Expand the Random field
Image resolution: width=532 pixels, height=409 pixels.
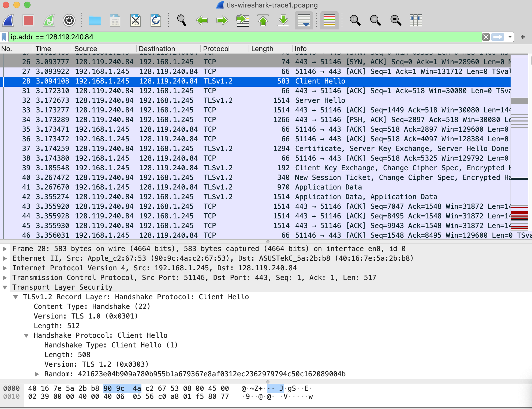tap(37, 374)
